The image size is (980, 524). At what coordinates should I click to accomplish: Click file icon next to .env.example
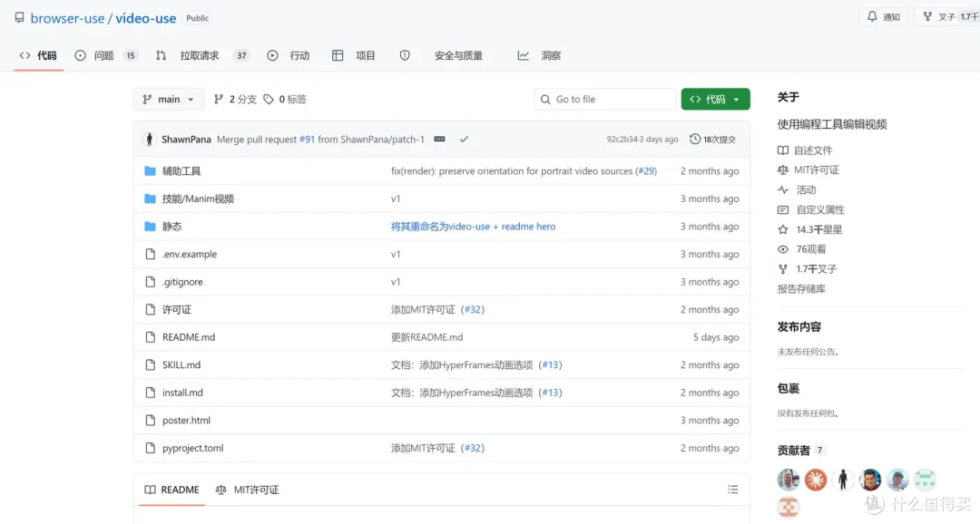pyautogui.click(x=150, y=254)
